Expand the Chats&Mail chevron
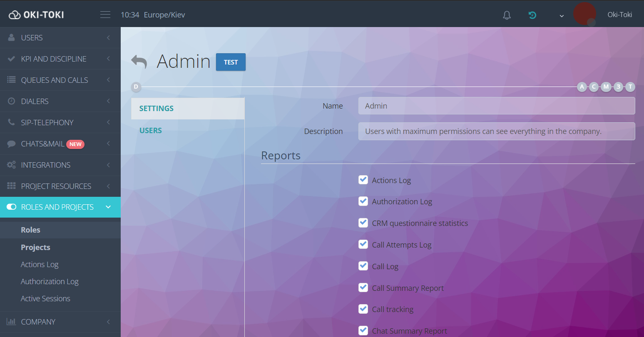The height and width of the screenshot is (337, 644). 108,144
